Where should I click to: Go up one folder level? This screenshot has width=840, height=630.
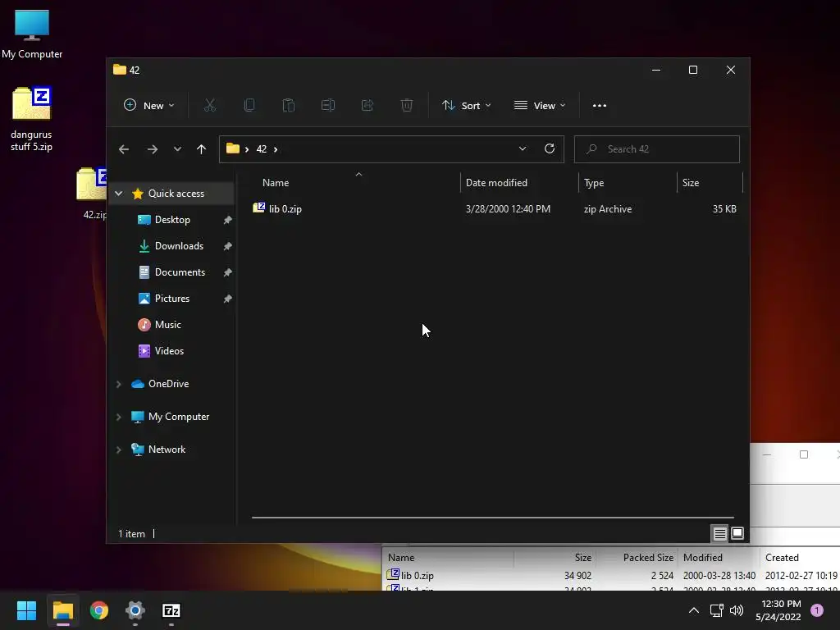[202, 149]
